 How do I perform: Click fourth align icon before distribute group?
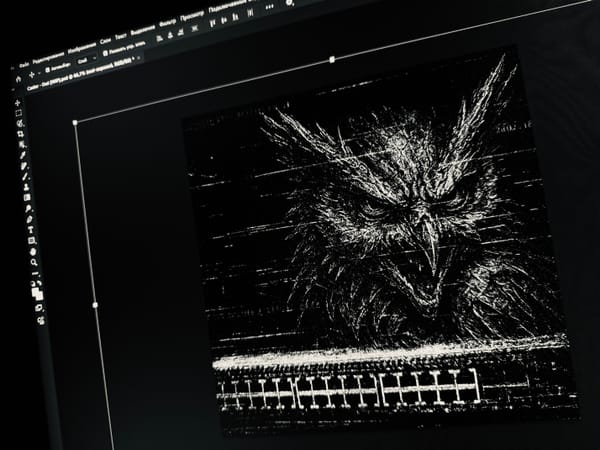point(195,28)
